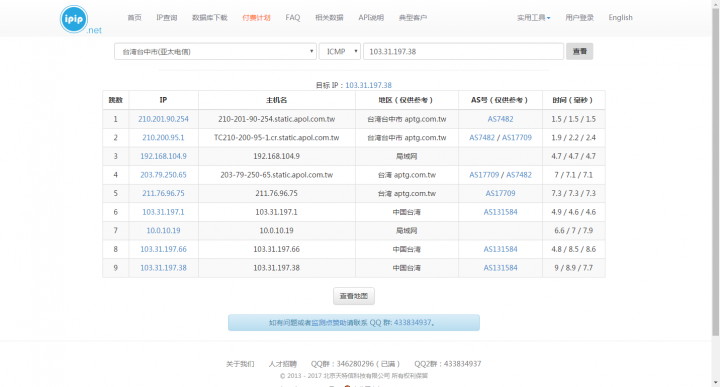
Task: Open AS131584 link in hop 6
Action: [x=501, y=212]
